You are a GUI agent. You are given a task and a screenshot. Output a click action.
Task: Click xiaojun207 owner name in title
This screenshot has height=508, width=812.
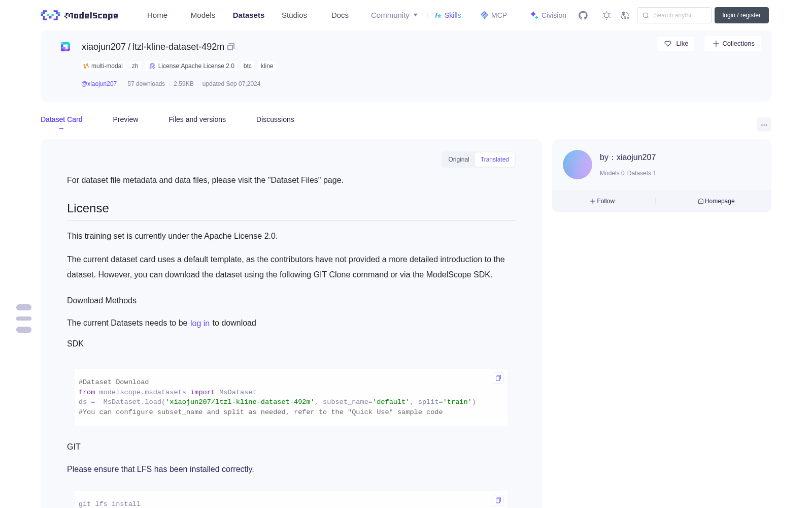[x=104, y=47]
